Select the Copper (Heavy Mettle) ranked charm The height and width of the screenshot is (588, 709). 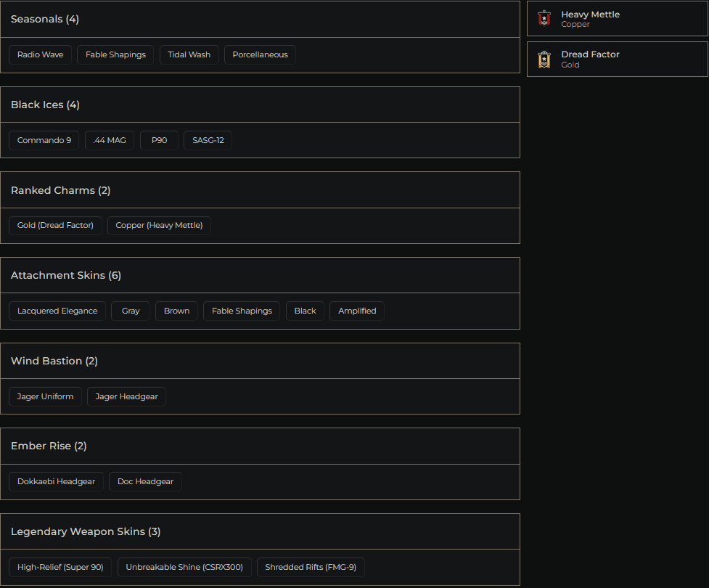(x=159, y=225)
